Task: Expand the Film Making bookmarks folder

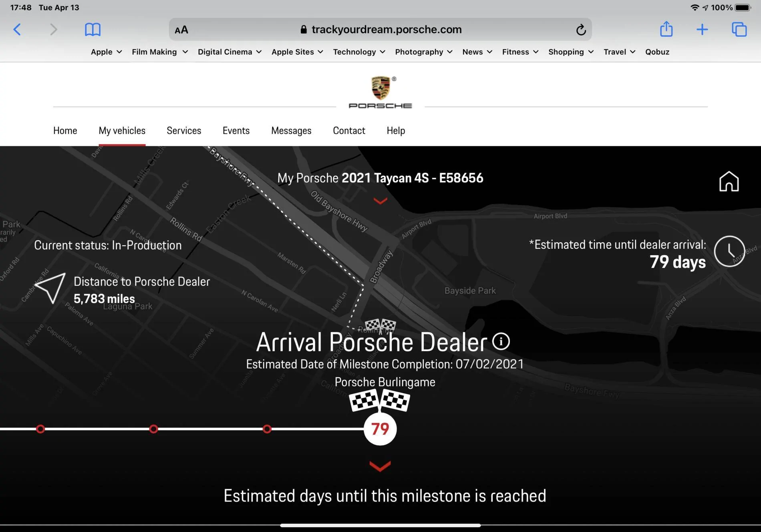Action: click(160, 52)
